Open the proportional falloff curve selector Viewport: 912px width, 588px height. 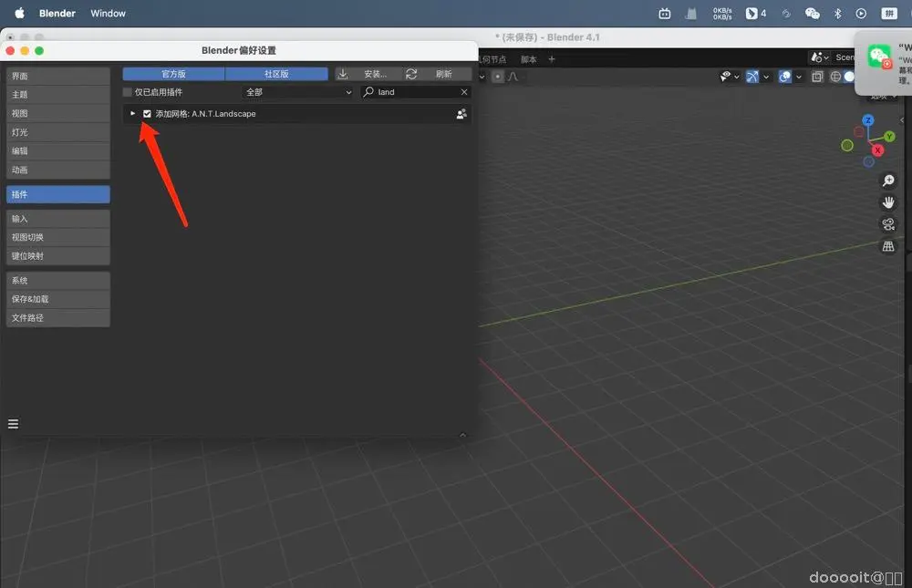tap(513, 77)
